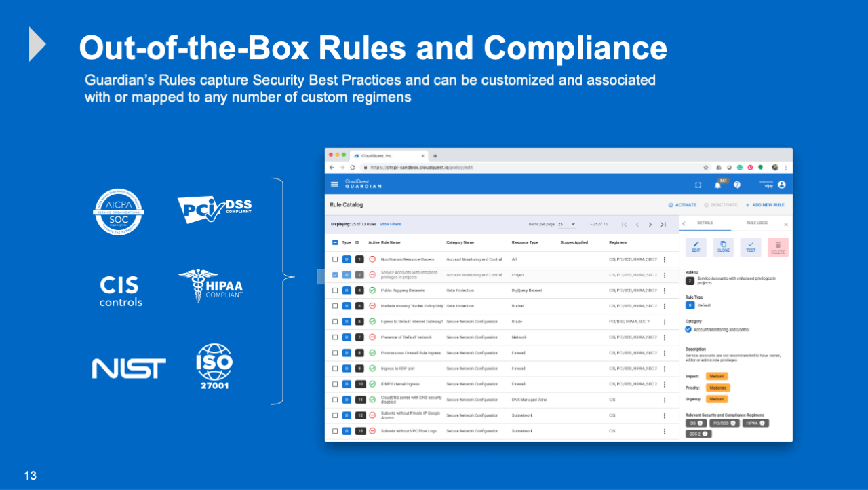Collapse details panel with left chevron
This screenshot has width=868, height=490.
pyautogui.click(x=684, y=223)
